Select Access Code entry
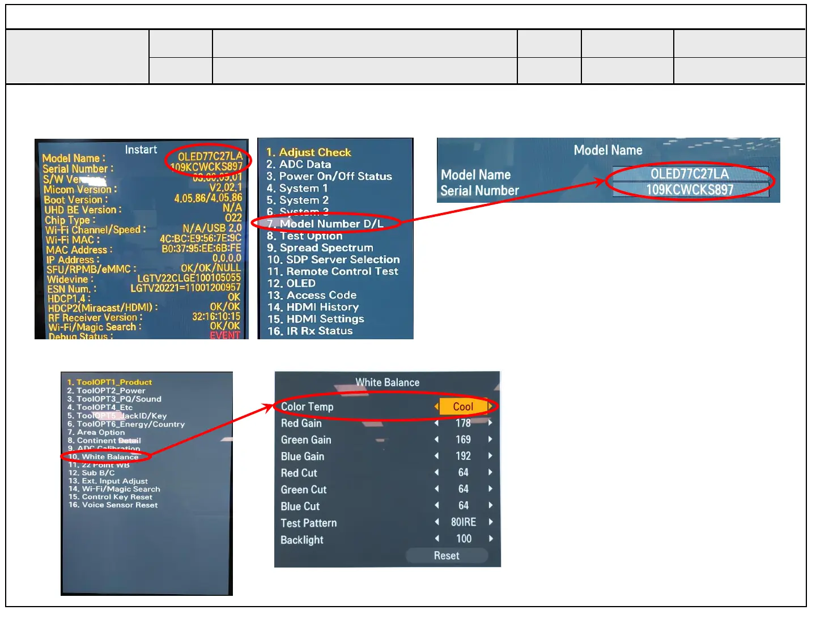Image resolution: width=816 pixels, height=644 pixels. [x=312, y=295]
